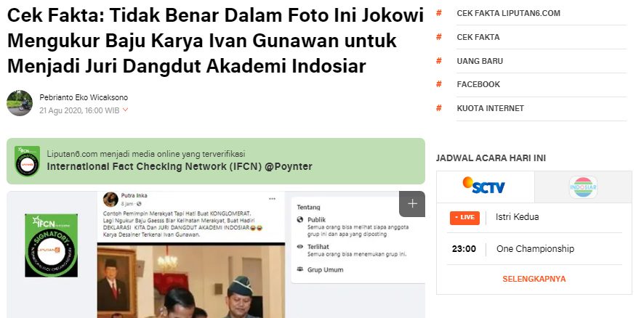644x318 pixels.
Task: Expand date dropdown arrow next to 16:00 WIB
Action: point(125,110)
